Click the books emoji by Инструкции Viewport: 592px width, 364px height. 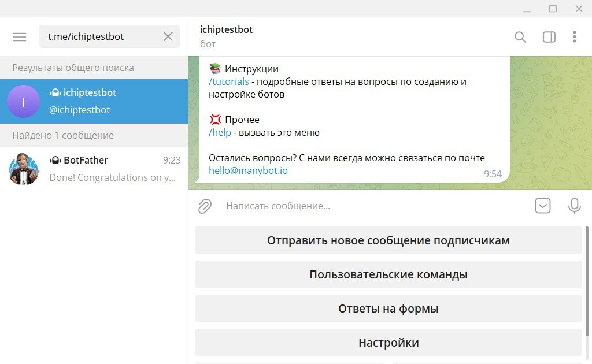215,69
